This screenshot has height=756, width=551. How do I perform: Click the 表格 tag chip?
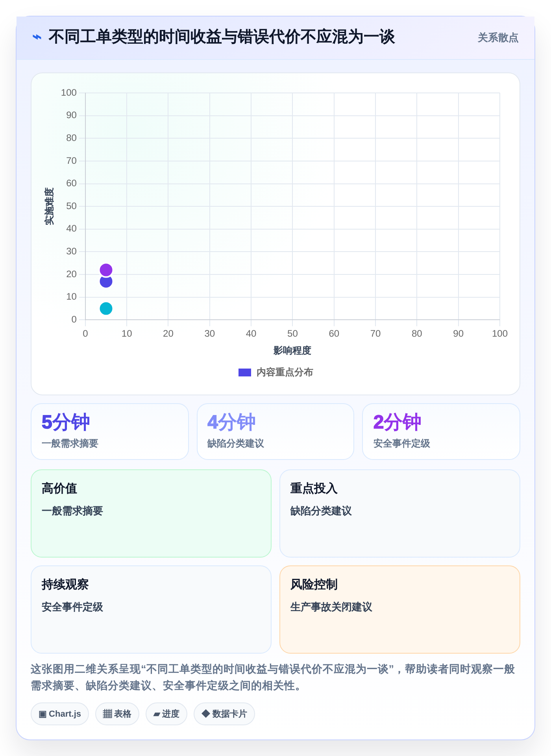coord(117,714)
